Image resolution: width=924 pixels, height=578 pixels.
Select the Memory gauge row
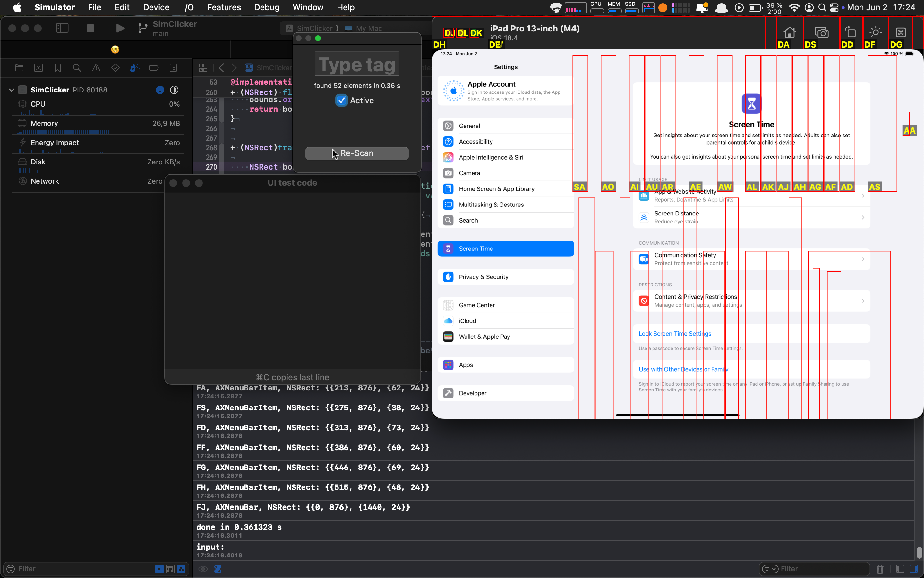point(97,125)
